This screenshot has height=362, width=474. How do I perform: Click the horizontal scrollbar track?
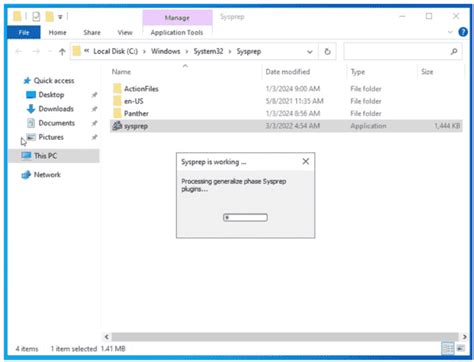pos(285,337)
